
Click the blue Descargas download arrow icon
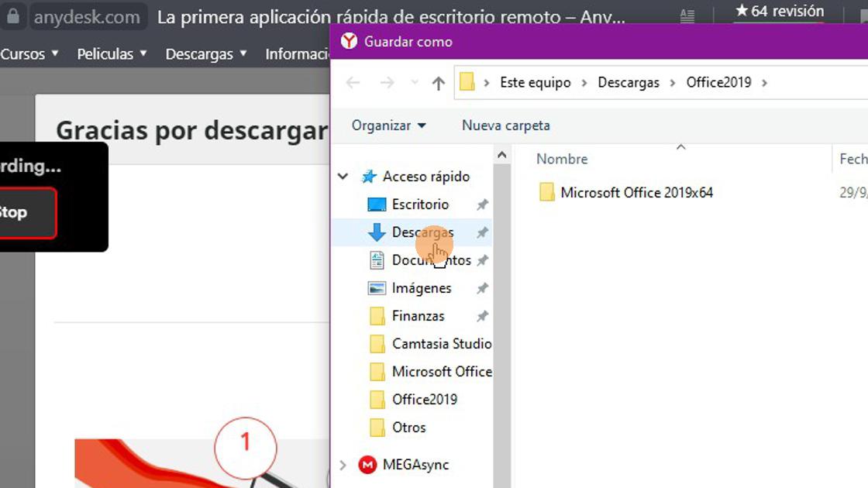tap(377, 232)
